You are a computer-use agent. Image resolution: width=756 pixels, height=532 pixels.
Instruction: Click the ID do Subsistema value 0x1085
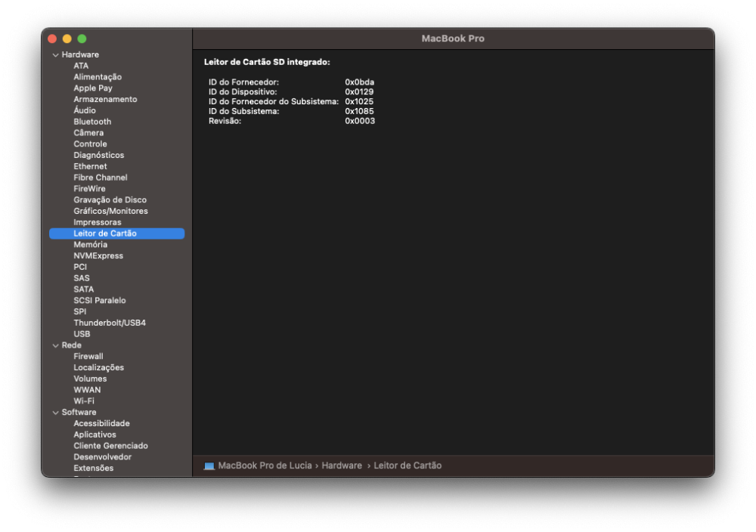click(x=358, y=111)
